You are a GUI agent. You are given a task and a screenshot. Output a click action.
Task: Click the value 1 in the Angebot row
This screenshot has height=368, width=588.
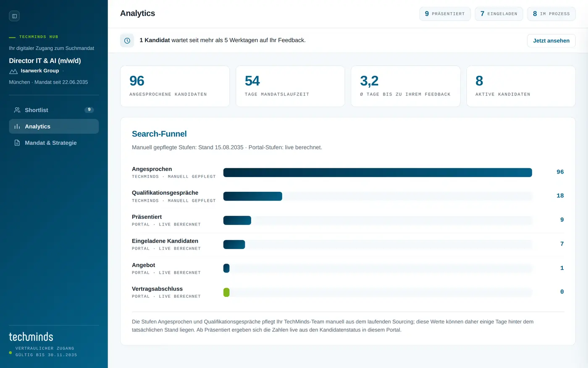[x=562, y=268]
